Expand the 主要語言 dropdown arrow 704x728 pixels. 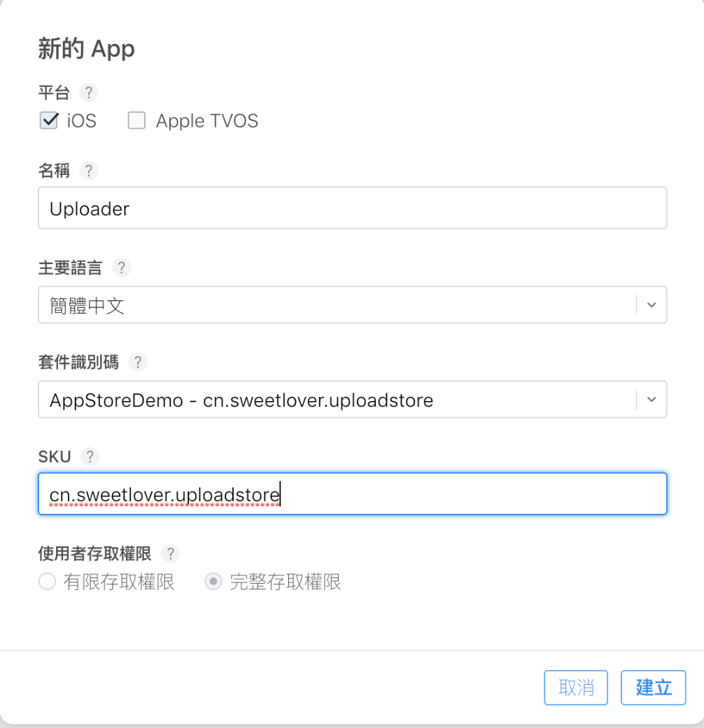click(x=652, y=305)
